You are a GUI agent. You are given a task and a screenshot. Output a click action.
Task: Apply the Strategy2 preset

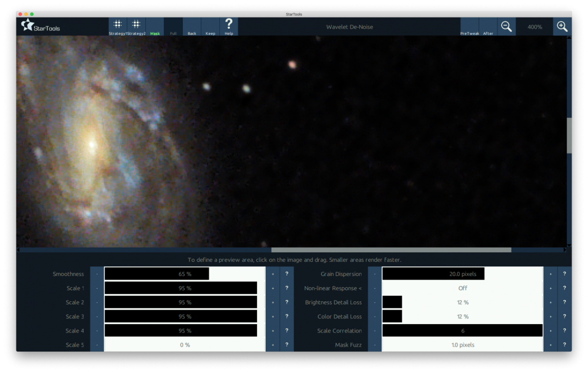(136, 27)
